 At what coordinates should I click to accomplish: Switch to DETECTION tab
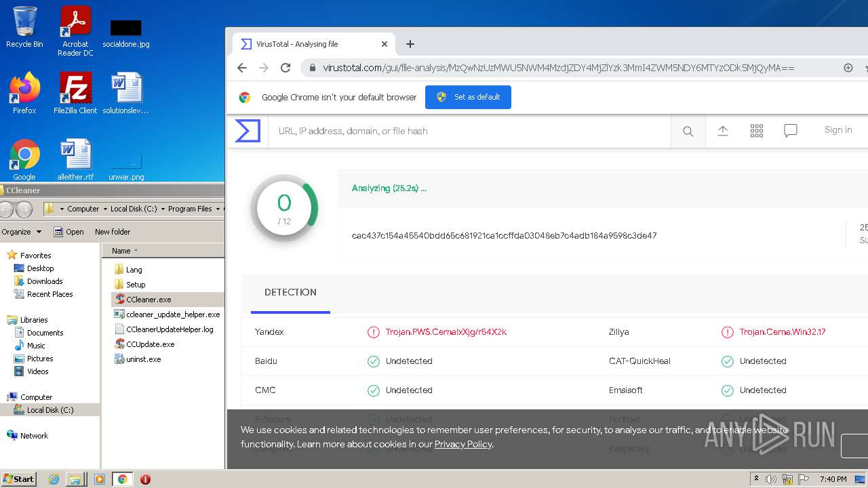[290, 293]
